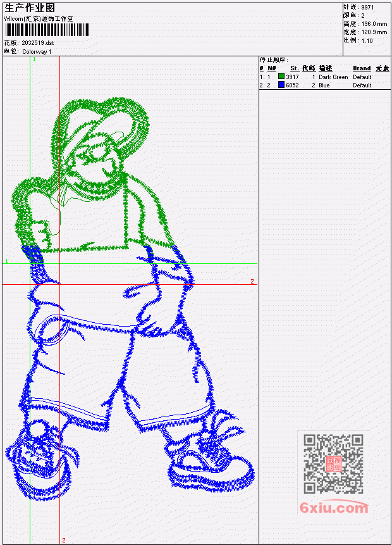The height and width of the screenshot is (545, 392).
Task: Click the barcode below the studio name
Action: 47,30
